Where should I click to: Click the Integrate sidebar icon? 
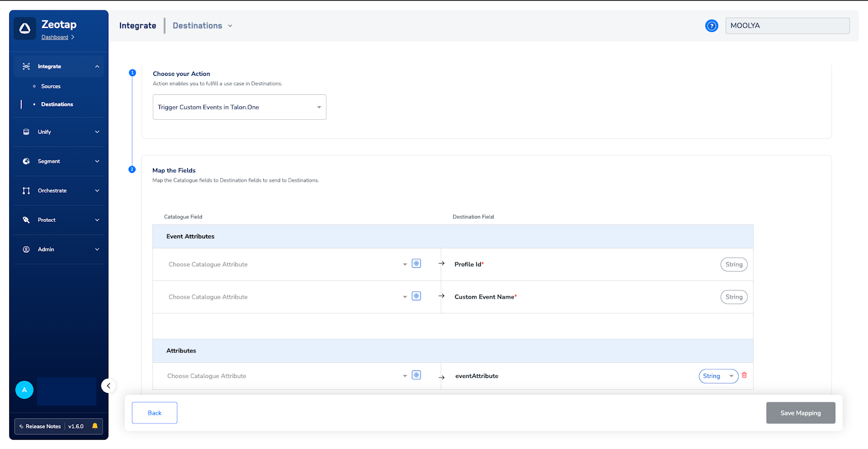[26, 66]
